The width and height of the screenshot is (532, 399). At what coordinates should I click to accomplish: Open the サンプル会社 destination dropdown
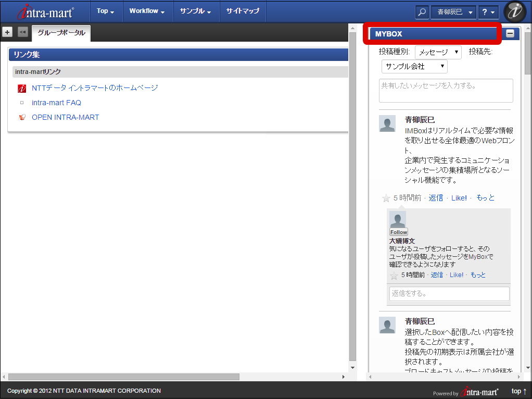coord(414,67)
